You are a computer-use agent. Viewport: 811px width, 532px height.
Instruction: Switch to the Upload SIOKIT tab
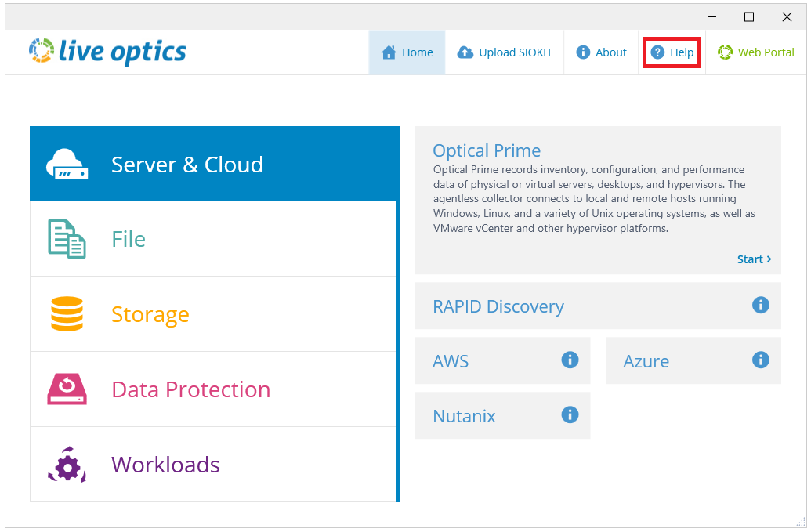point(505,52)
